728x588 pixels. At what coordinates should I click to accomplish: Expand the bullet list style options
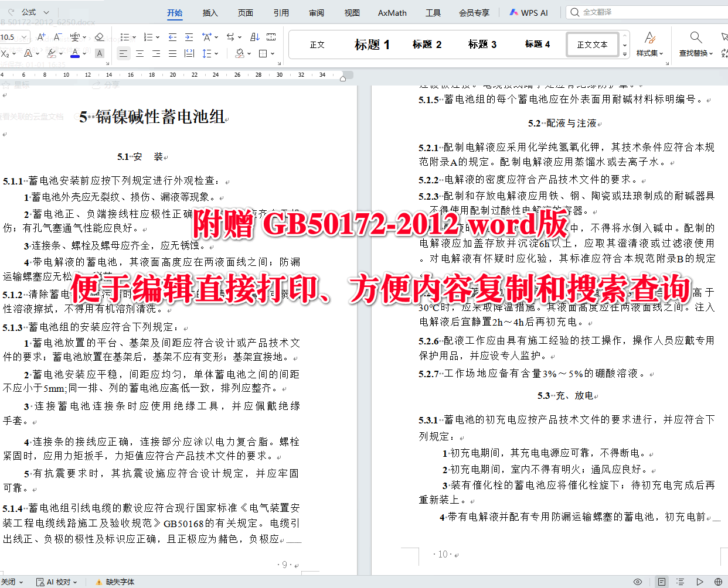click(x=134, y=36)
